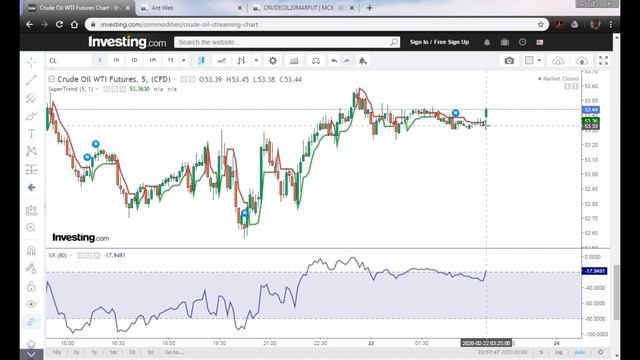640x360 pixels.
Task: Select the trend line drawing tool
Action: point(31,80)
